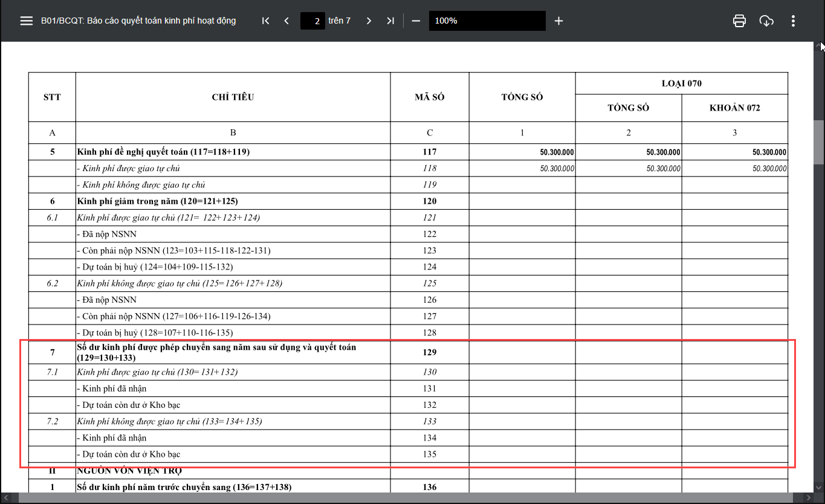This screenshot has width=825, height=504.
Task: Click the report title B01/BCQT text
Action: click(138, 21)
